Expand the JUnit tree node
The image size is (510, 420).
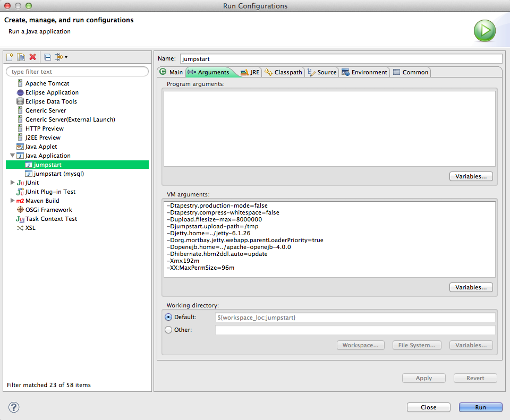(13, 183)
